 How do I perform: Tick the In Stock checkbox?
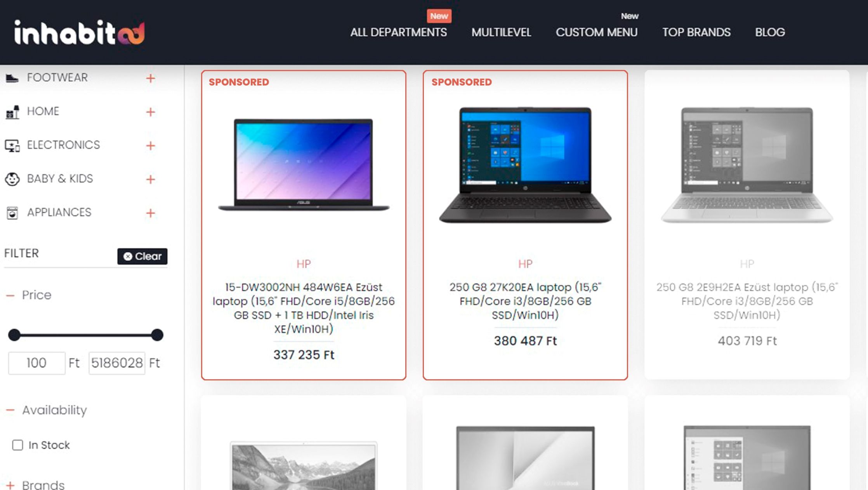[17, 445]
